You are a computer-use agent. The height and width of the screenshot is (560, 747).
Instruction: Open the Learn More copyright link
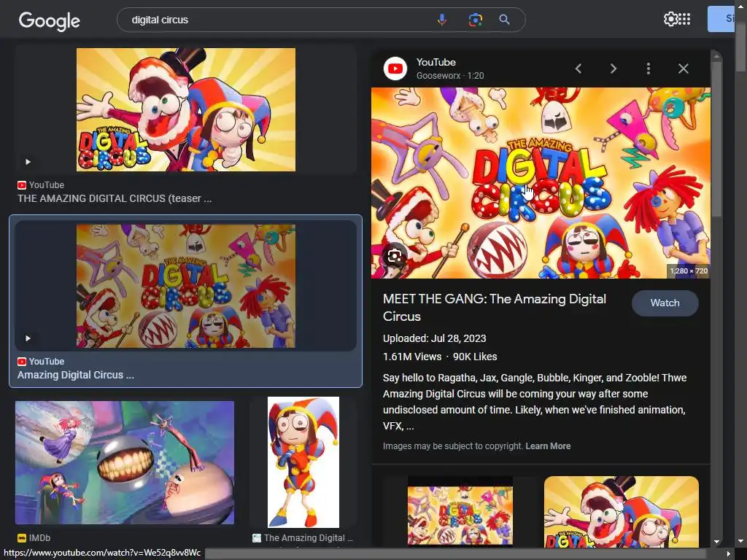click(x=548, y=446)
